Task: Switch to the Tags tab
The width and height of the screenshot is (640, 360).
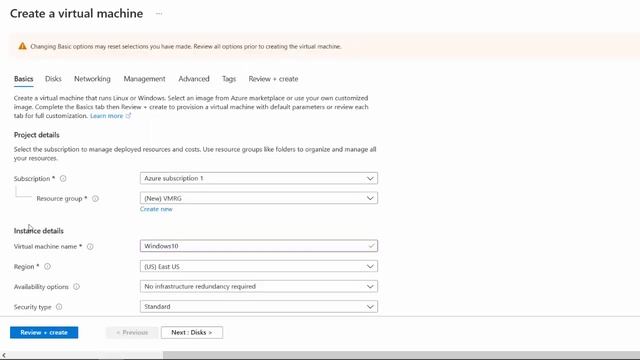Action: 229,79
